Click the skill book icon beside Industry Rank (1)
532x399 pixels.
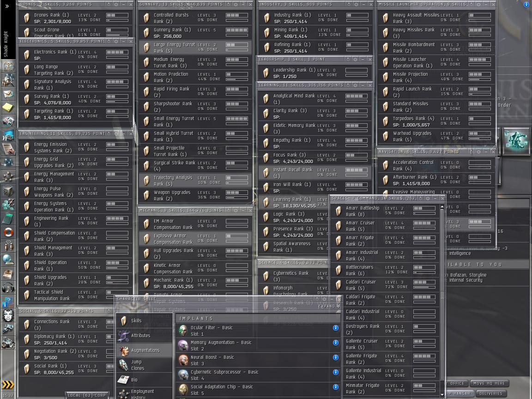[266, 18]
